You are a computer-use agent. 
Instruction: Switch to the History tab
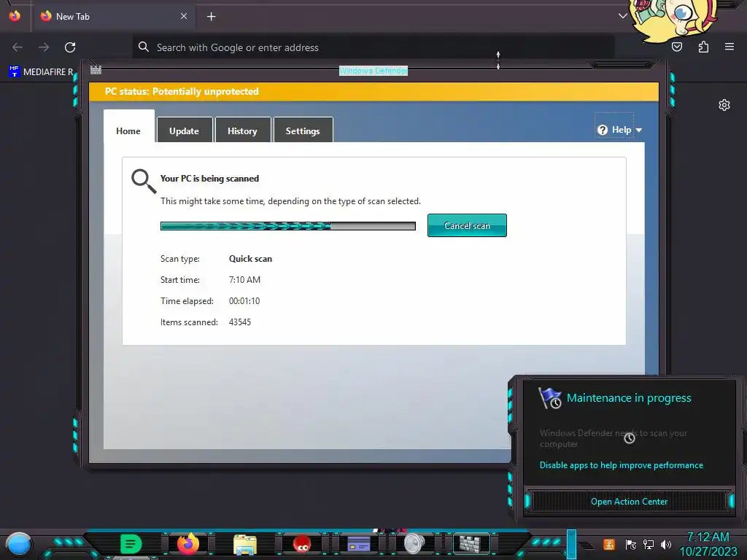[x=242, y=131]
